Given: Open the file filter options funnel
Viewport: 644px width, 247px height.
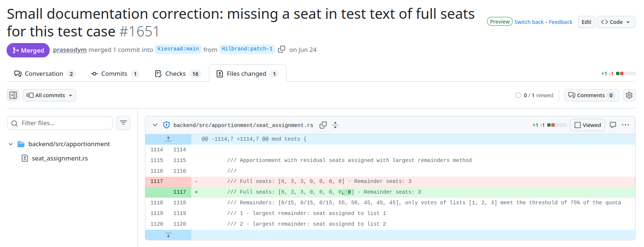Looking at the screenshot, I should pos(123,123).
